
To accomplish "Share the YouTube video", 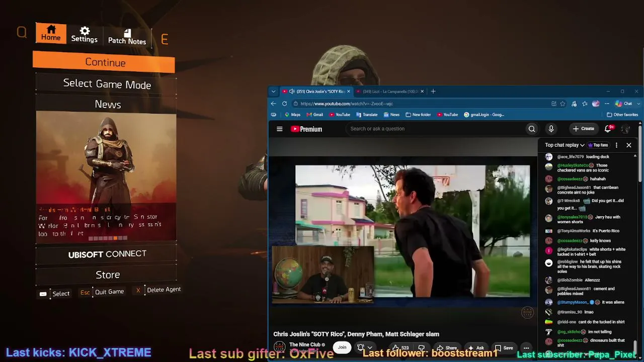I will pos(446,348).
